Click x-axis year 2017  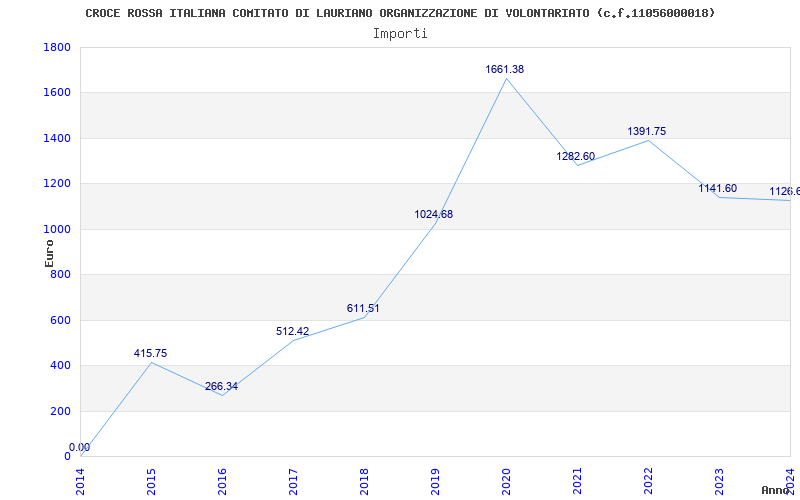tap(293, 481)
